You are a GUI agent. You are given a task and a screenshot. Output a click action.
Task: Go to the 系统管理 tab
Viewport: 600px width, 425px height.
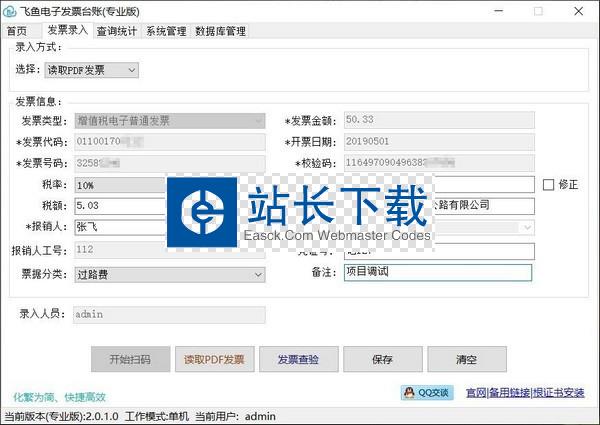(166, 31)
